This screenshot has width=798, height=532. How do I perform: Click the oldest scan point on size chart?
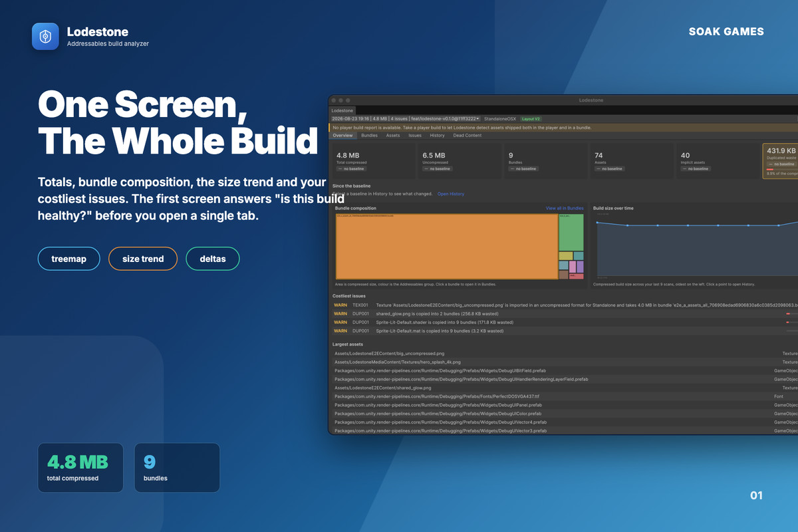pyautogui.click(x=597, y=223)
